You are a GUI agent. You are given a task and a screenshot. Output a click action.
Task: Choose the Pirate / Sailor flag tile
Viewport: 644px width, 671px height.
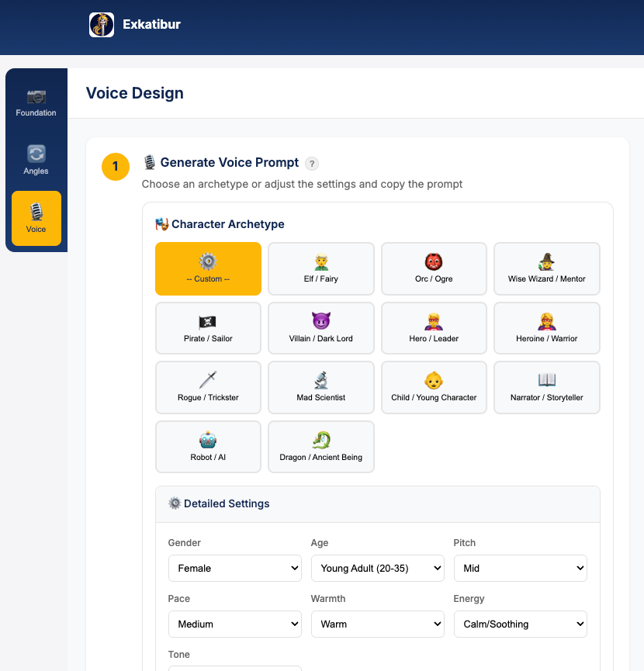pyautogui.click(x=208, y=328)
